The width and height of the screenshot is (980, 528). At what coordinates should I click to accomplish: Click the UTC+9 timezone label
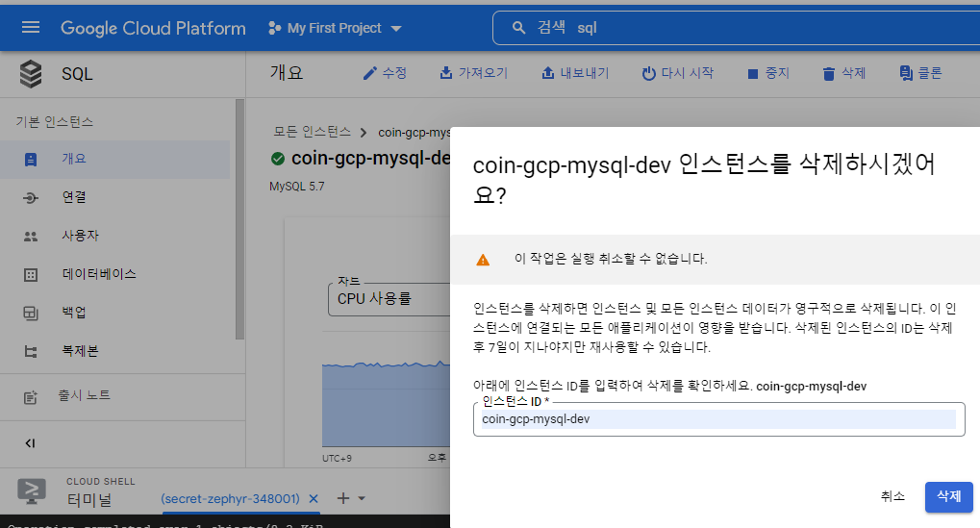[x=337, y=458]
